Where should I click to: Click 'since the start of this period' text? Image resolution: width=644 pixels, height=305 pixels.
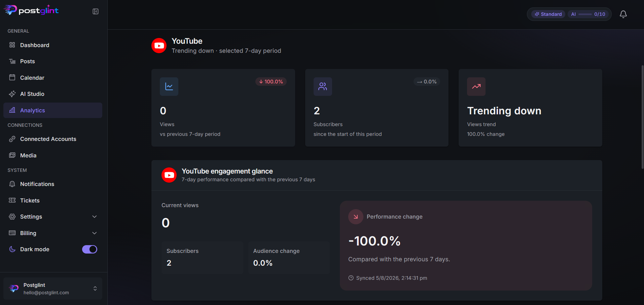348,134
